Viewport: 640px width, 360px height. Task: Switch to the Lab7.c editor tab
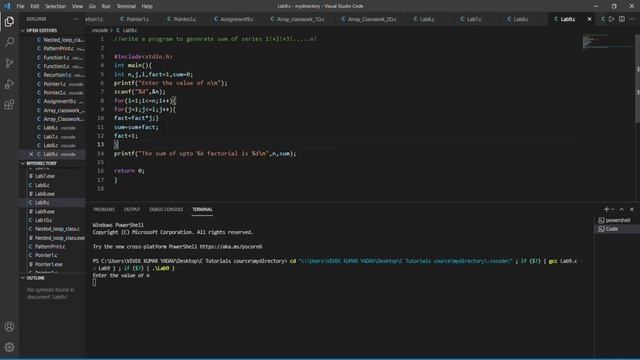point(473,19)
